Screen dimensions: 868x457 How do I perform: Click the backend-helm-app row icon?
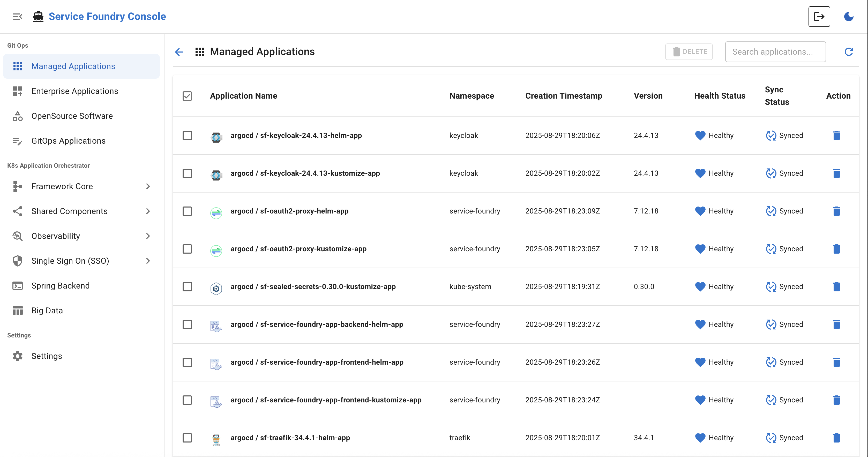pos(216,326)
